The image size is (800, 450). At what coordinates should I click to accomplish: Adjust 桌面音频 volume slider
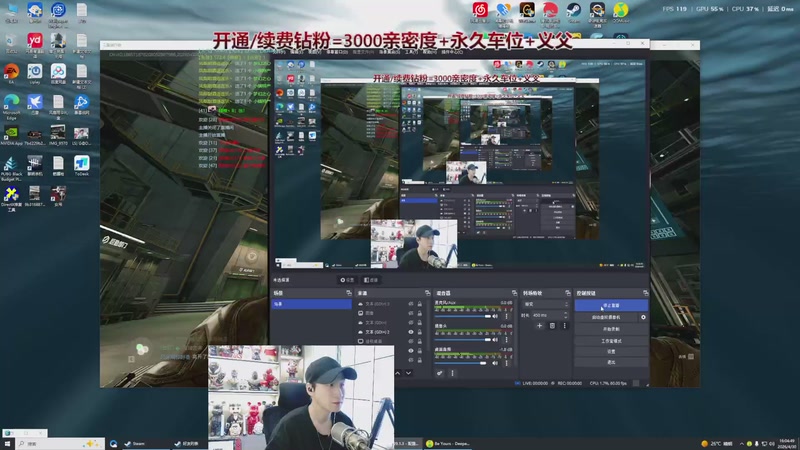(x=461, y=363)
